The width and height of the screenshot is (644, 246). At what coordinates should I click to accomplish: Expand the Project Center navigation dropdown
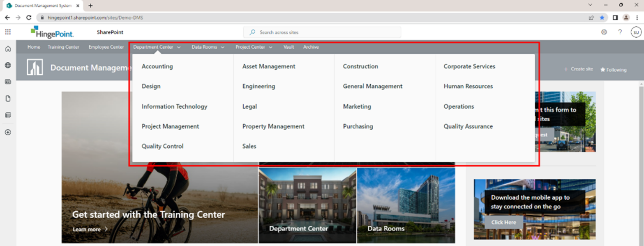[253, 47]
